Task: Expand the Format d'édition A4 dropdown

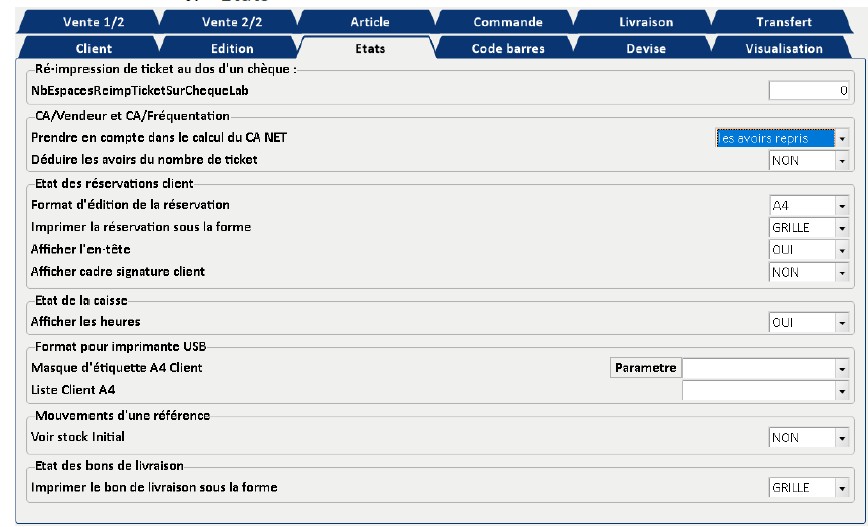Action: (842, 206)
